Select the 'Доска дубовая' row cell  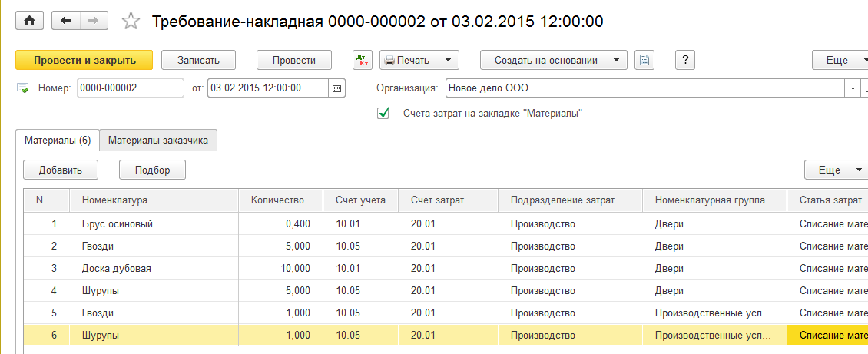tap(117, 269)
